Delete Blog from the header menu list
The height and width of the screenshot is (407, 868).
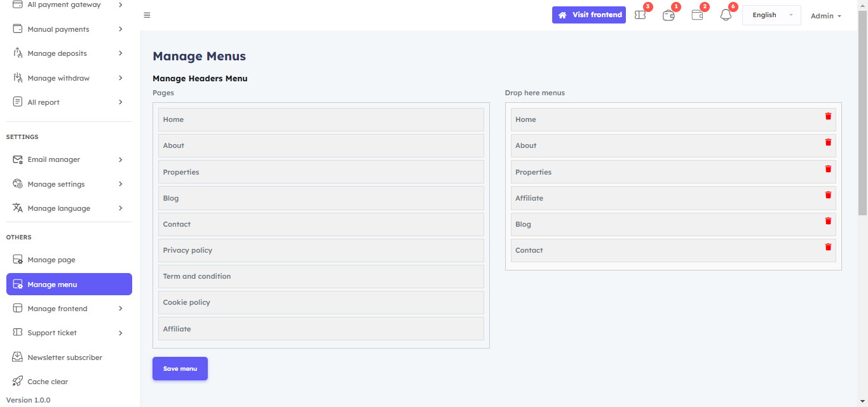(828, 221)
